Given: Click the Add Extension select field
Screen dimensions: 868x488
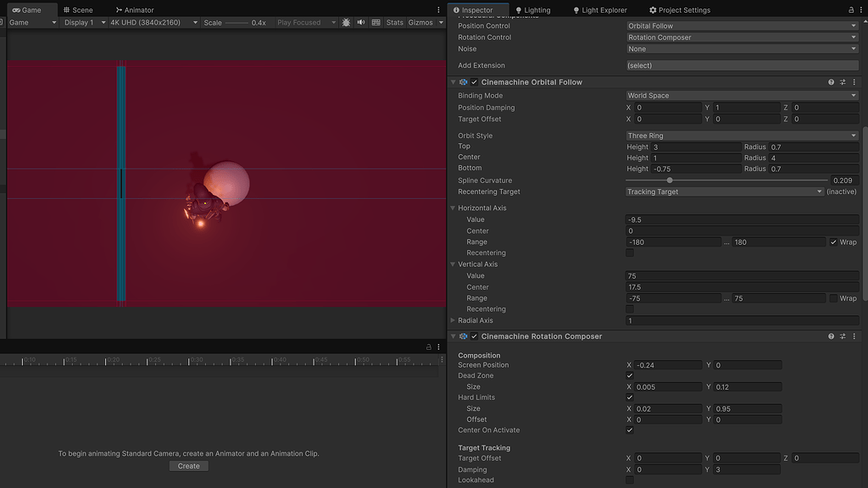Looking at the screenshot, I should (742, 64).
